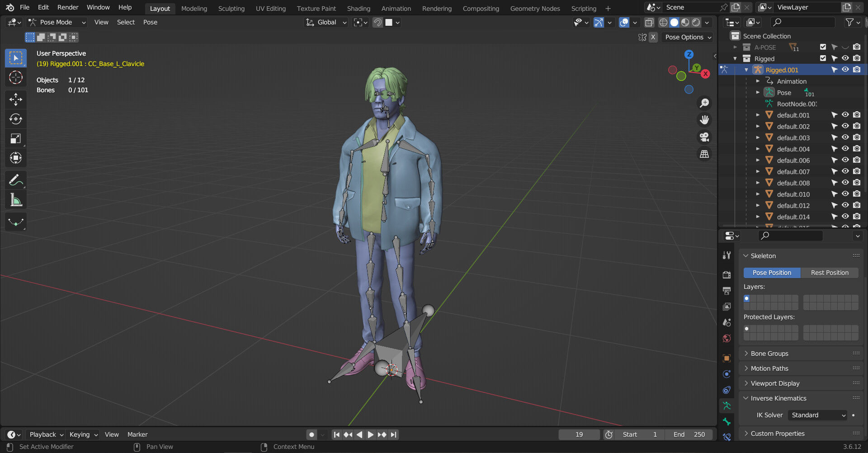The image size is (868, 453).
Task: Open the Pose Mode dropdown
Action: (57, 22)
